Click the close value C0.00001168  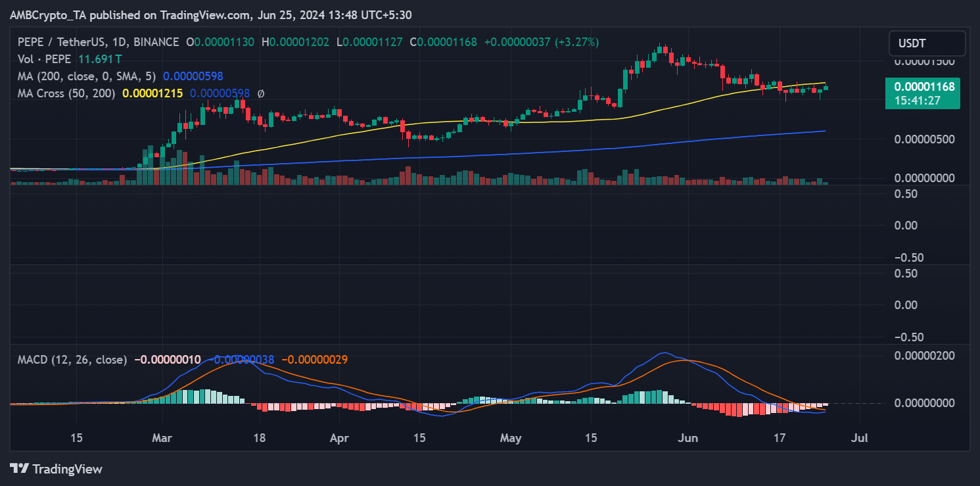pos(444,42)
